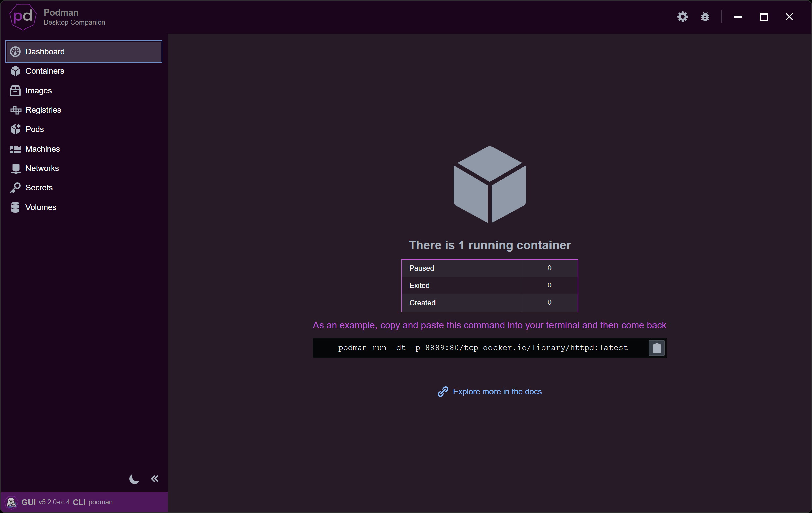Open the Images section
The height and width of the screenshot is (513, 812).
point(83,91)
